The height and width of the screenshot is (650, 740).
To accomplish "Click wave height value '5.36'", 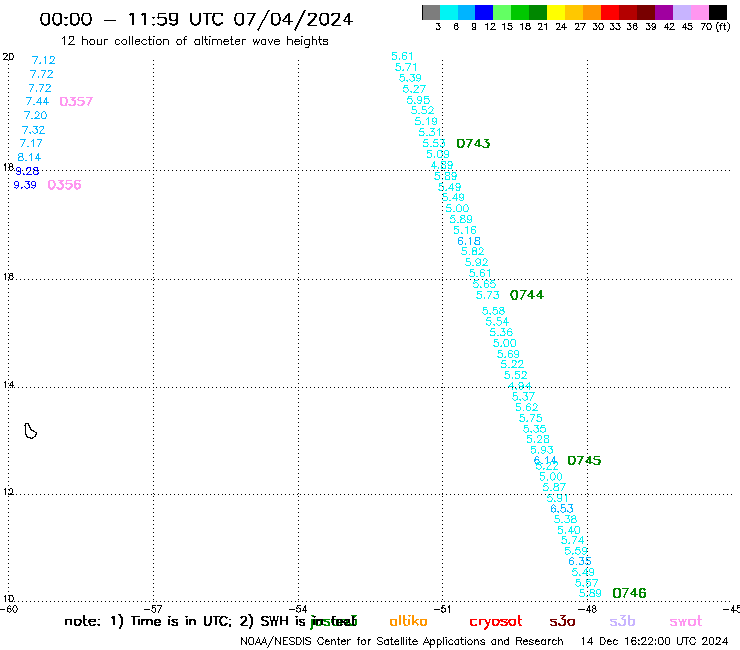I will [501, 332].
